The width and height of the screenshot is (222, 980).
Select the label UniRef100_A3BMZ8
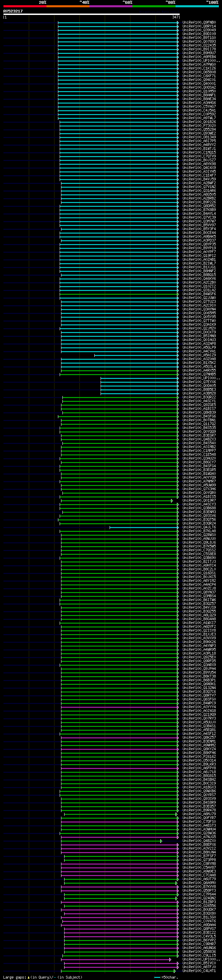click(x=199, y=394)
